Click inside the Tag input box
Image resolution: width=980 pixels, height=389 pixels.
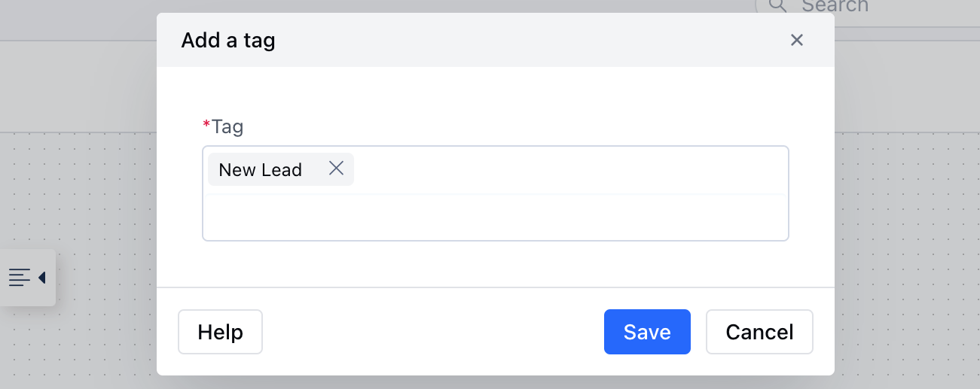pos(495,193)
